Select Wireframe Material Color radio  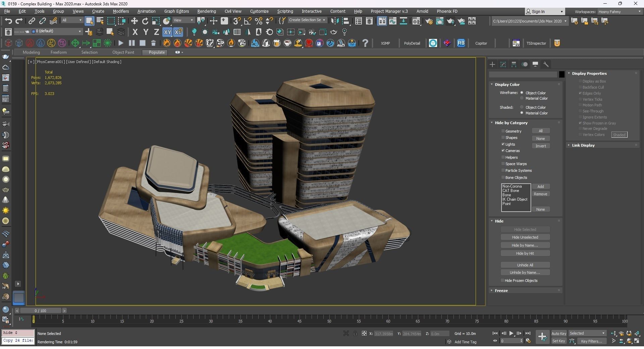[522, 98]
